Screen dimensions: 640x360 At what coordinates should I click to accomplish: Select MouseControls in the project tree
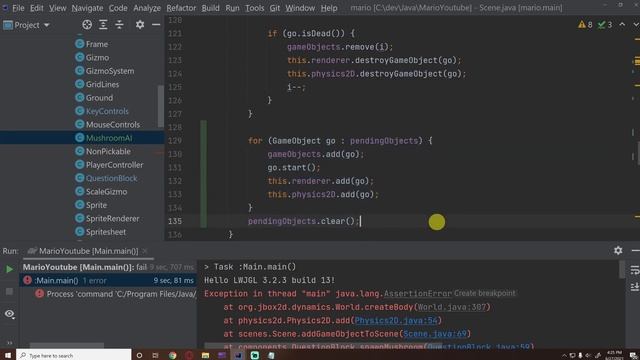(113, 124)
